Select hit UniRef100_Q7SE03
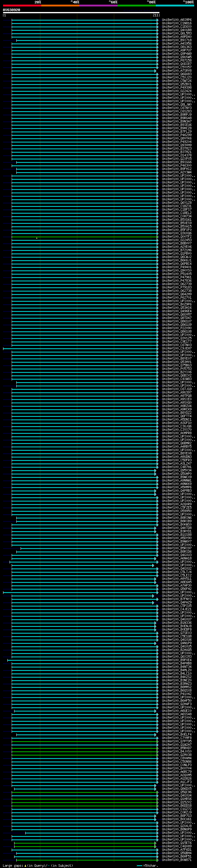 click(x=177, y=633)
